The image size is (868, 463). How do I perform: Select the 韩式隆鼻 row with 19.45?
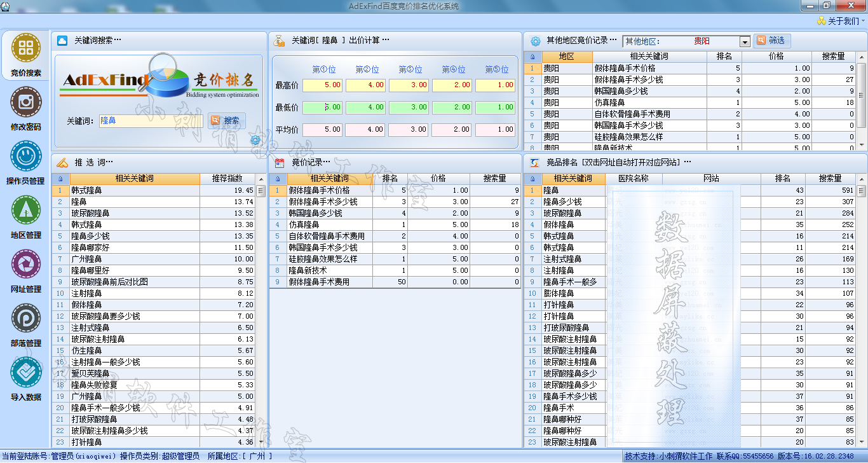(x=153, y=190)
